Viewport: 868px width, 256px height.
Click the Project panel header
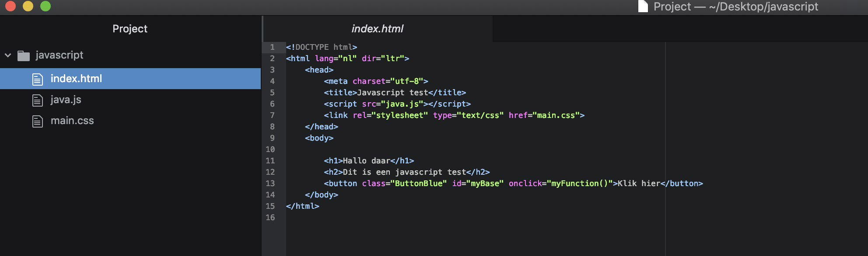pyautogui.click(x=130, y=29)
